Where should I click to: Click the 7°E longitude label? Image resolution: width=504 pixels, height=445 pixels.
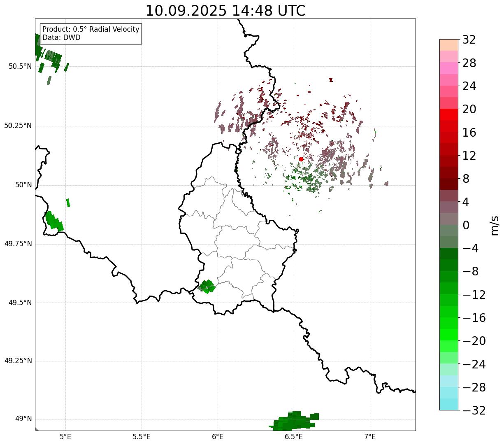(x=370, y=437)
